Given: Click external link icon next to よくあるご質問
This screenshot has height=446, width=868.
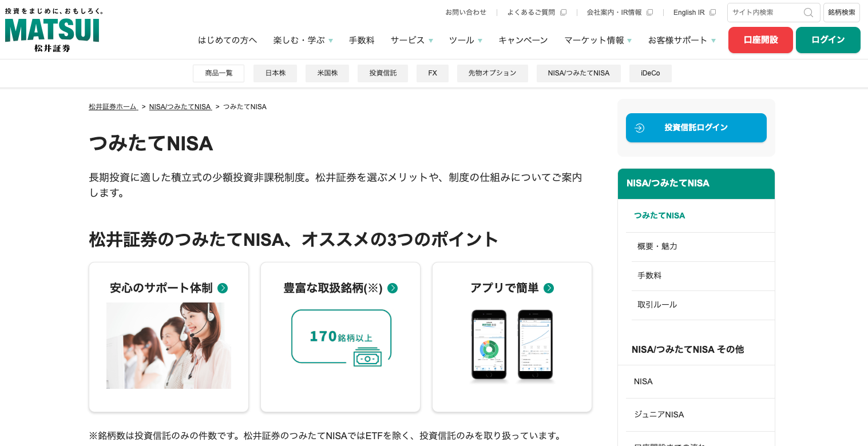Looking at the screenshot, I should point(563,13).
